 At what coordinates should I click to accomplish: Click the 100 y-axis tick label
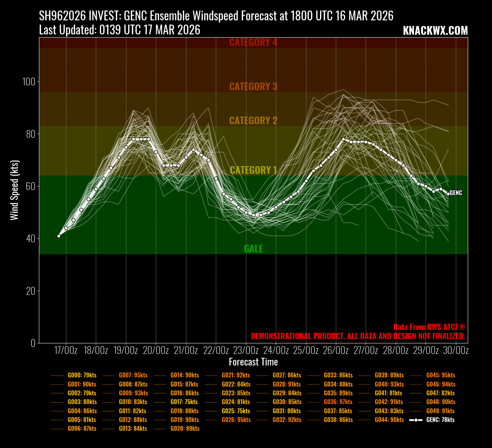point(29,82)
